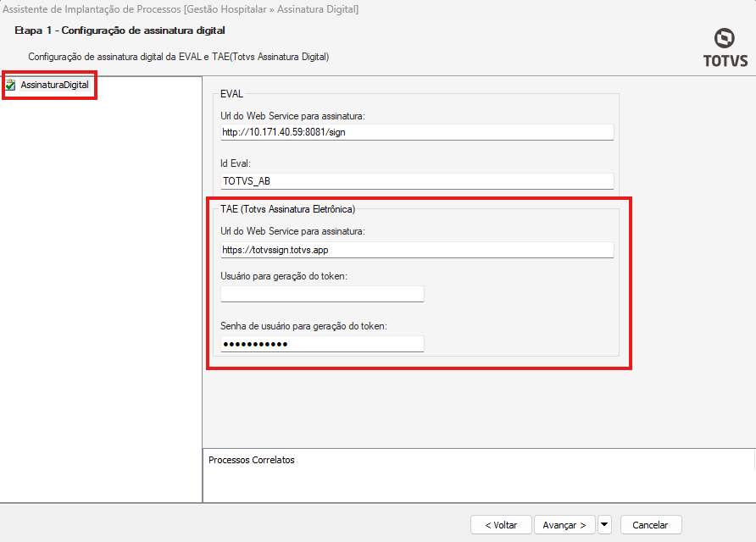Click into the Id Eval field
Viewport: 756px width, 542px height.
point(415,180)
